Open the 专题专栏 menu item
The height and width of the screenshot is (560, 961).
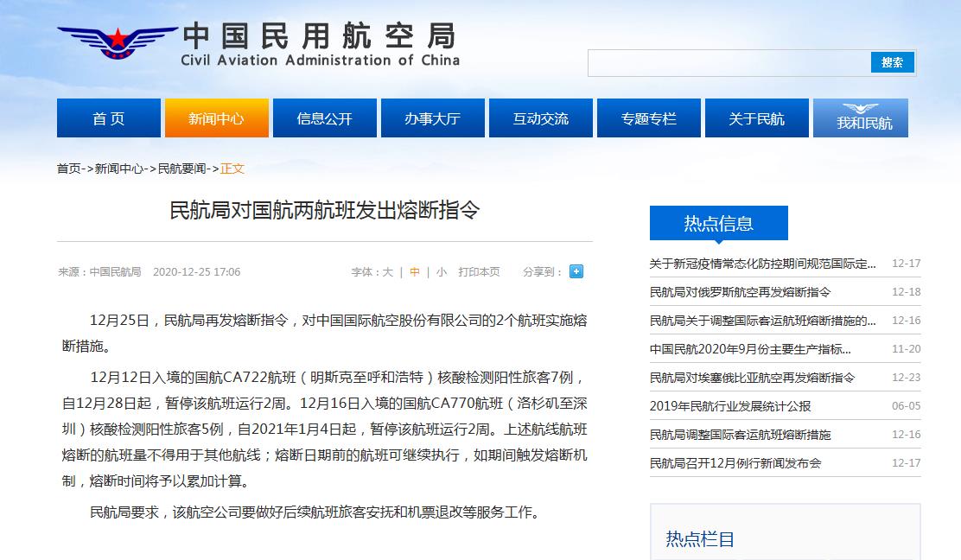[649, 118]
